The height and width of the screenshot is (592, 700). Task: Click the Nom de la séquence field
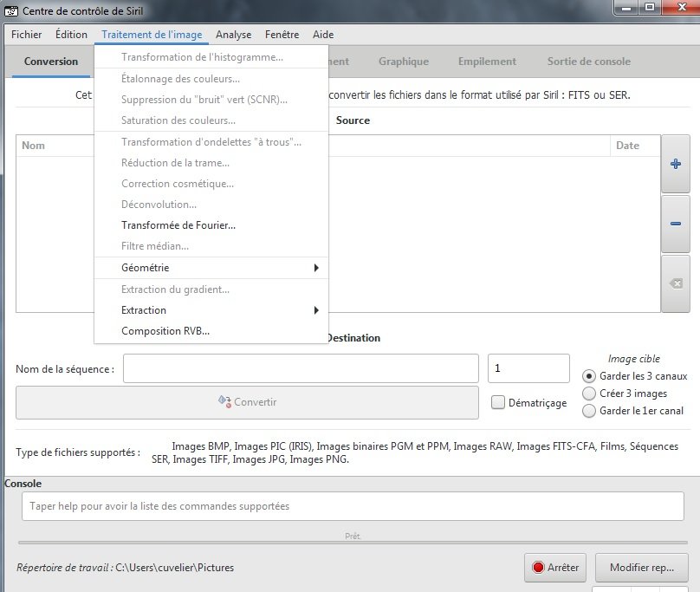[x=301, y=368]
